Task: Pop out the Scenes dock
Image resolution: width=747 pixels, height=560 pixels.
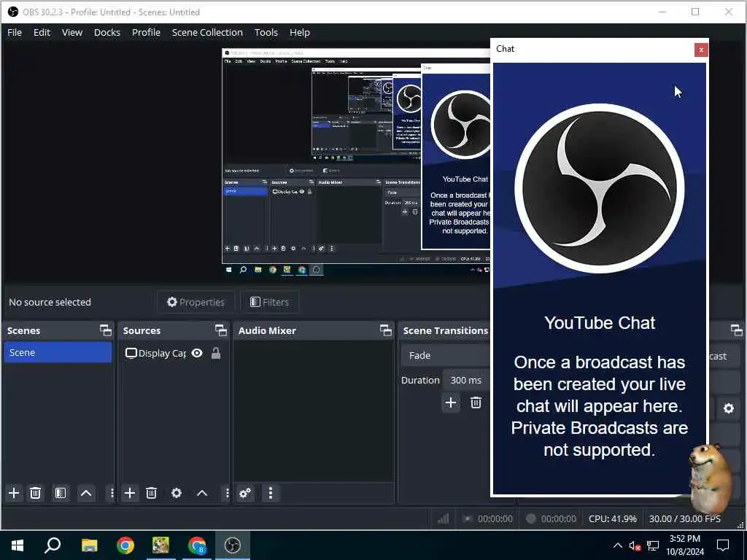Action: 105,330
